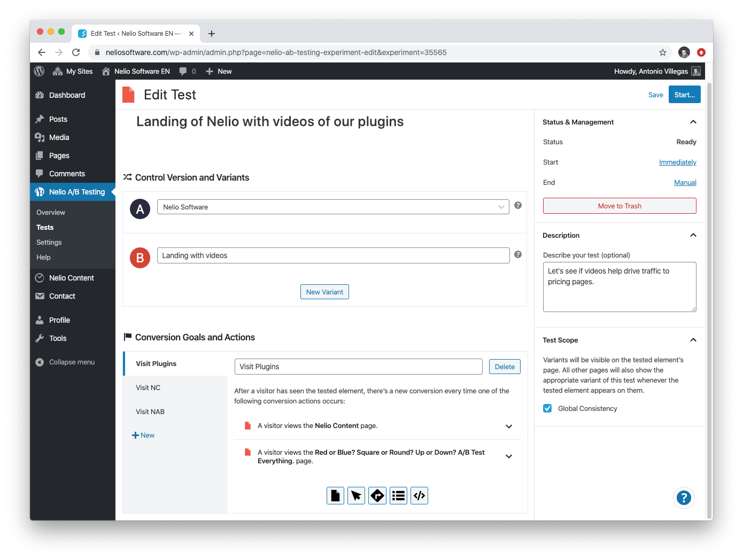
Task: Go forward in browser history
Action: 59,52
